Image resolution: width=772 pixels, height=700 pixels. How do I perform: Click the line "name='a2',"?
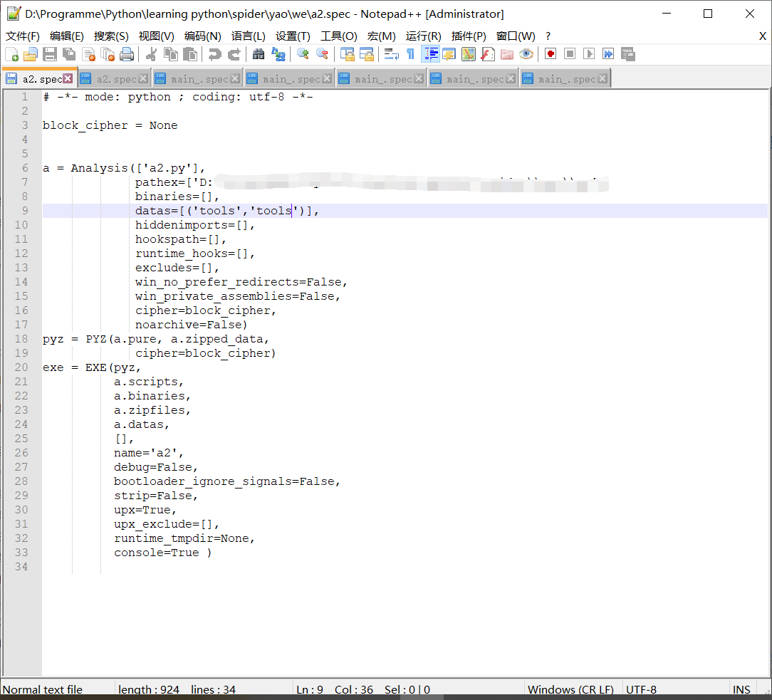tap(149, 453)
